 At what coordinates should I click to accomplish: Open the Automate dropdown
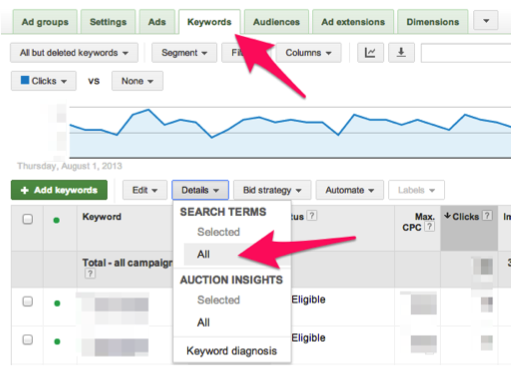(x=350, y=190)
